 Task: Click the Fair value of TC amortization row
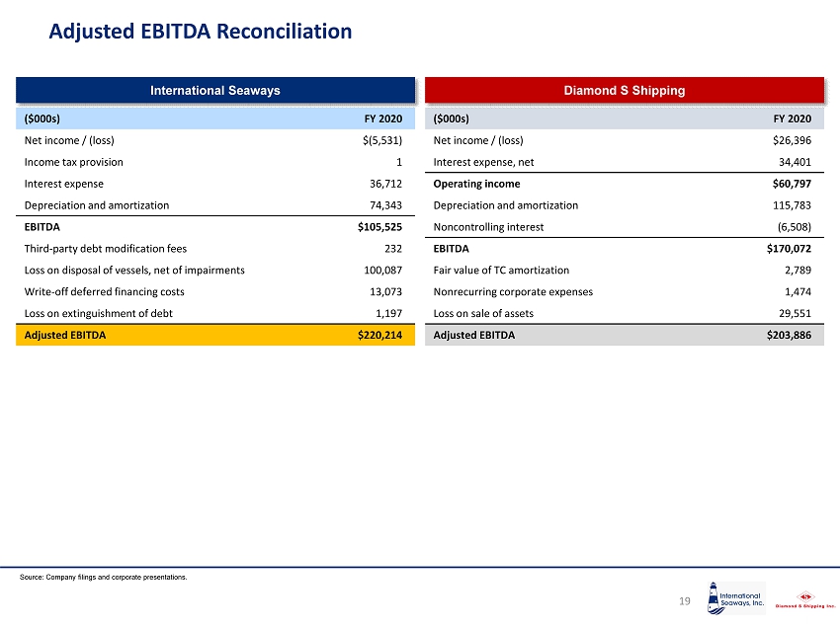(x=501, y=270)
